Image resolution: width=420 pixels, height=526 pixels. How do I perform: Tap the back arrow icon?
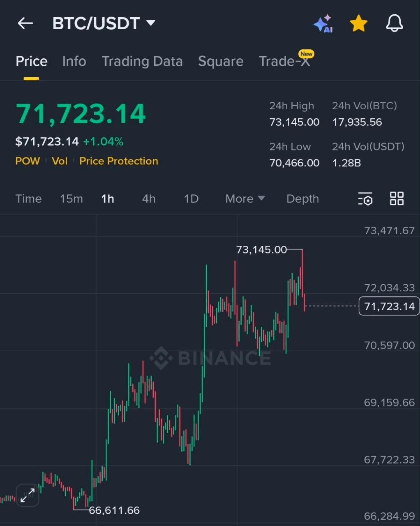click(x=25, y=23)
